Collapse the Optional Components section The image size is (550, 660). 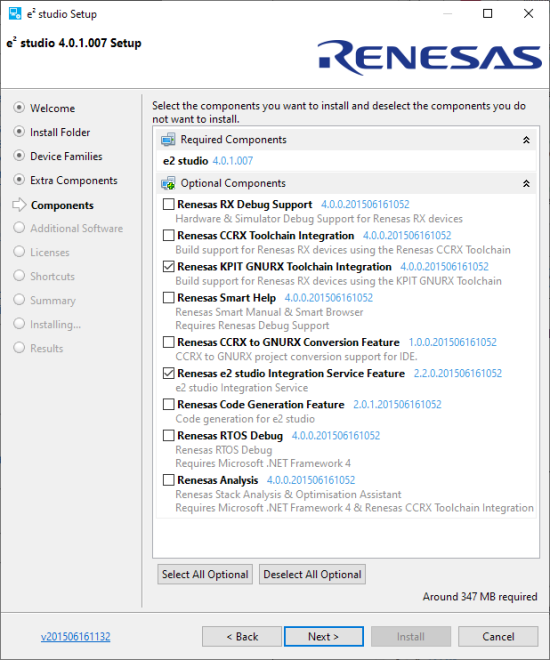tap(526, 184)
